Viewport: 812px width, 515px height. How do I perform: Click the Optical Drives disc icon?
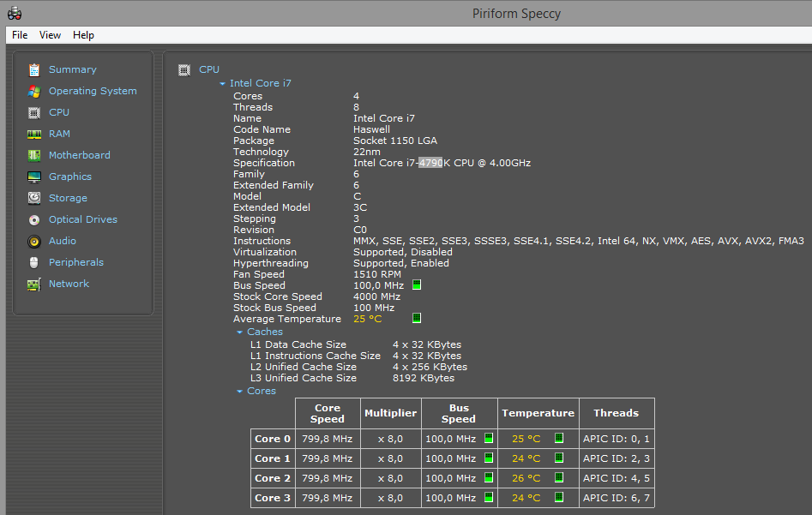[34, 220]
